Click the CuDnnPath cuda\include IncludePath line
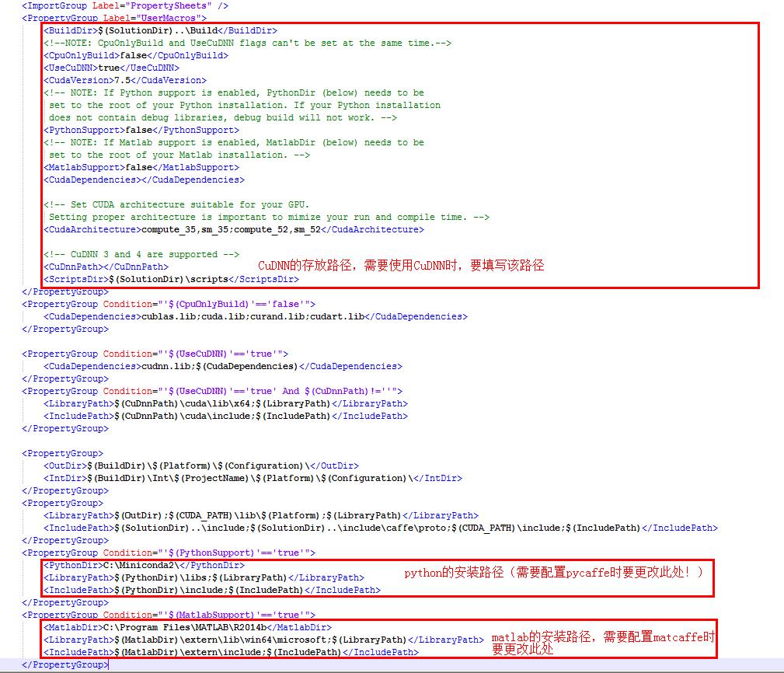This screenshot has height=673, width=784. point(225,416)
